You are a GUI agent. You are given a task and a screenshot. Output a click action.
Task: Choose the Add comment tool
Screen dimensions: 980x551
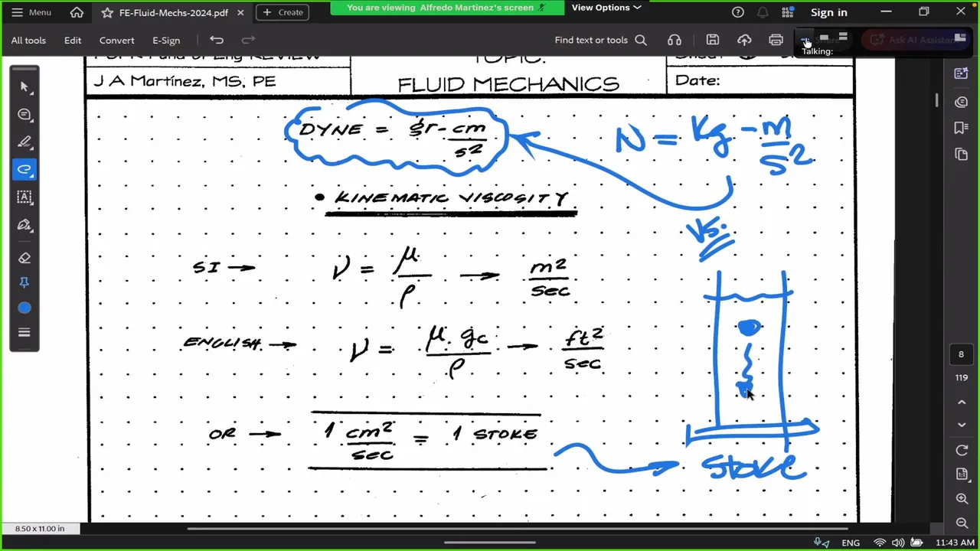24,115
